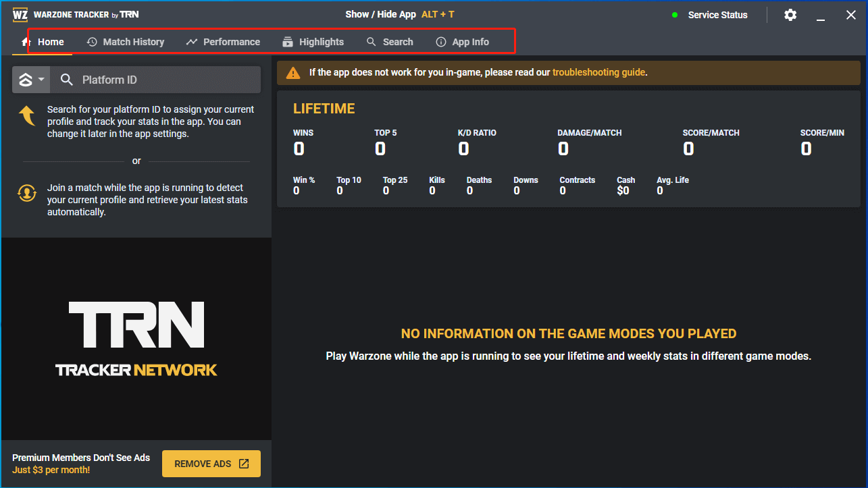The image size is (868, 488).
Task: Click the Downs stat label
Action: (x=526, y=180)
